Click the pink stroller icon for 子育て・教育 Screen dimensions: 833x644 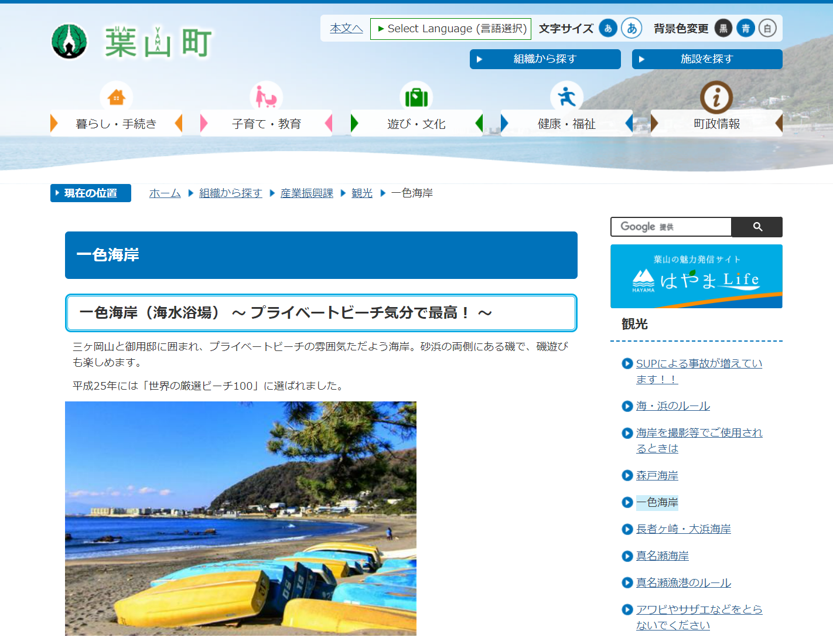tap(266, 97)
